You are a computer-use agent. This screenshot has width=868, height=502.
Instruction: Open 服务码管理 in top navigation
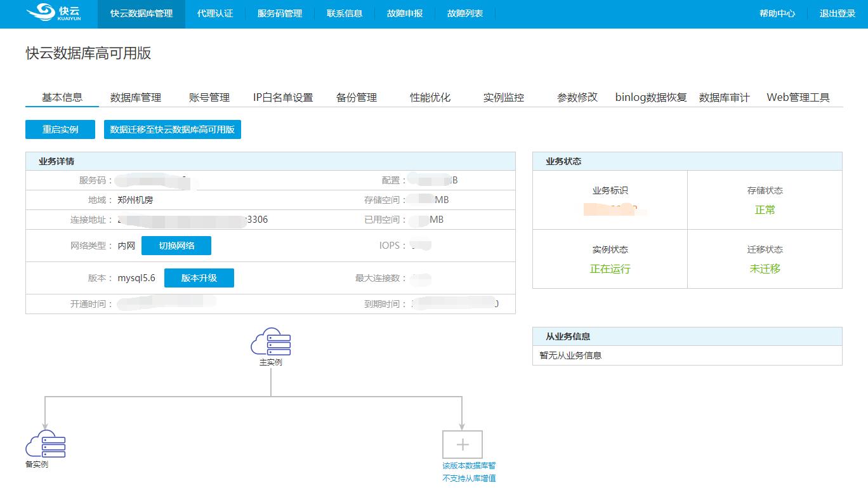point(280,13)
